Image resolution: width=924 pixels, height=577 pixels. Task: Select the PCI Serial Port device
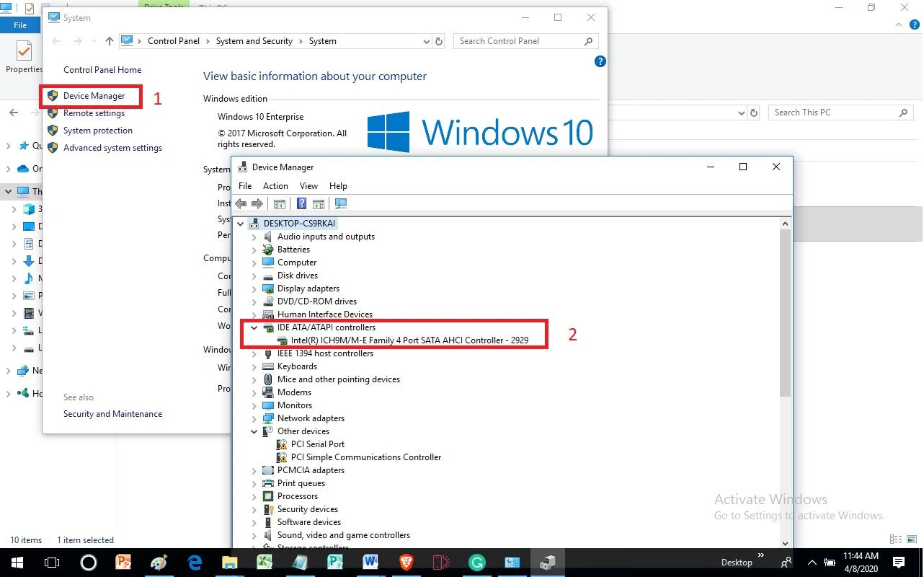pyautogui.click(x=318, y=444)
